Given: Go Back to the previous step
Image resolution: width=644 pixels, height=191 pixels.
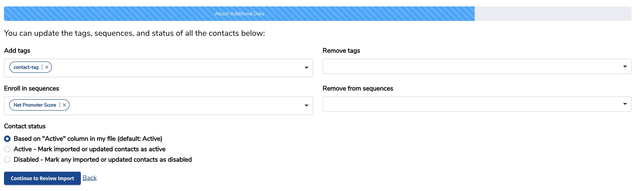Looking at the screenshot, I should (89, 178).
